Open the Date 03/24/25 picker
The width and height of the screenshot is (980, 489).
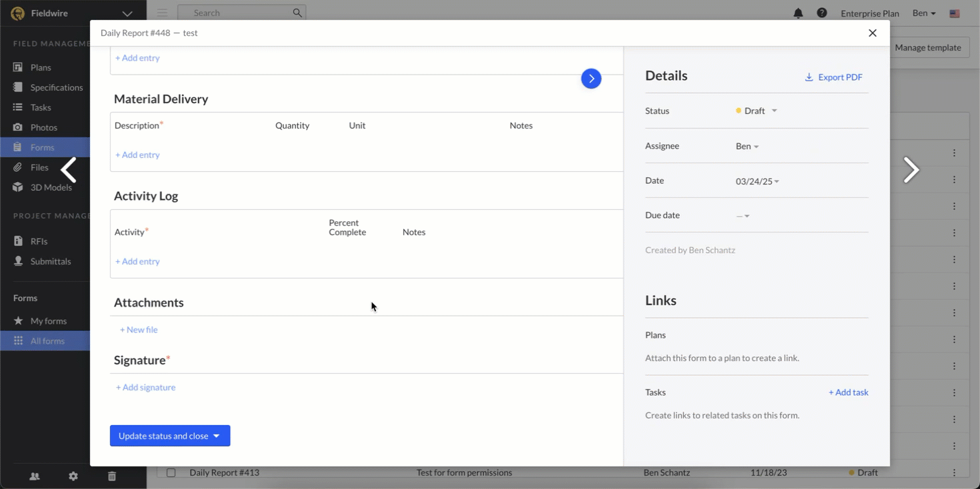[757, 181]
